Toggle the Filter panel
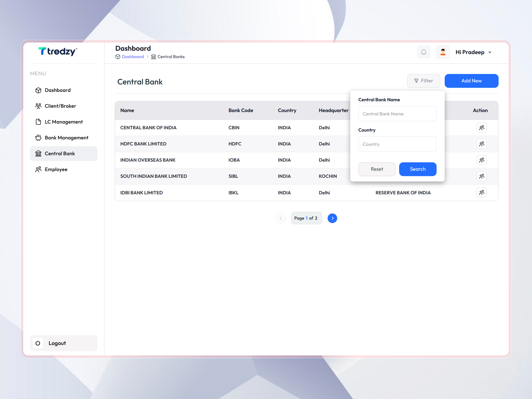Screen dimensions: 532x399 point(424,81)
